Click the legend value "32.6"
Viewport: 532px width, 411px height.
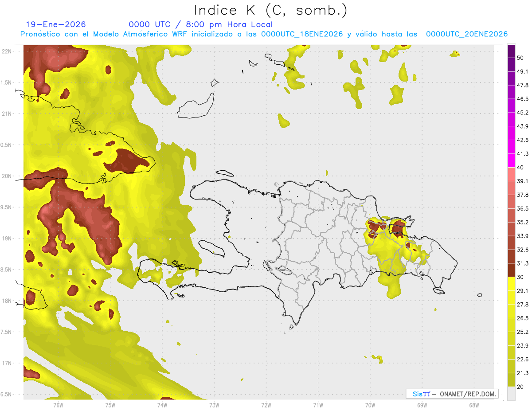[x=523, y=250]
